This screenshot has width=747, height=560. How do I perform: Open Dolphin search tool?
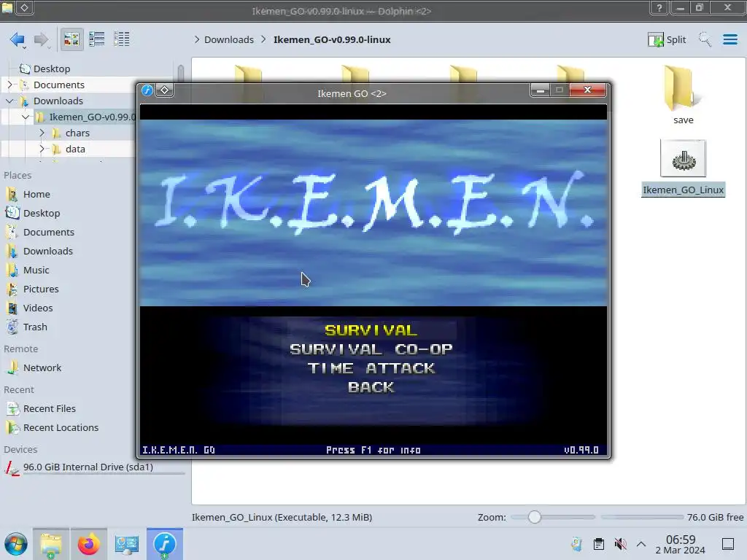(705, 39)
